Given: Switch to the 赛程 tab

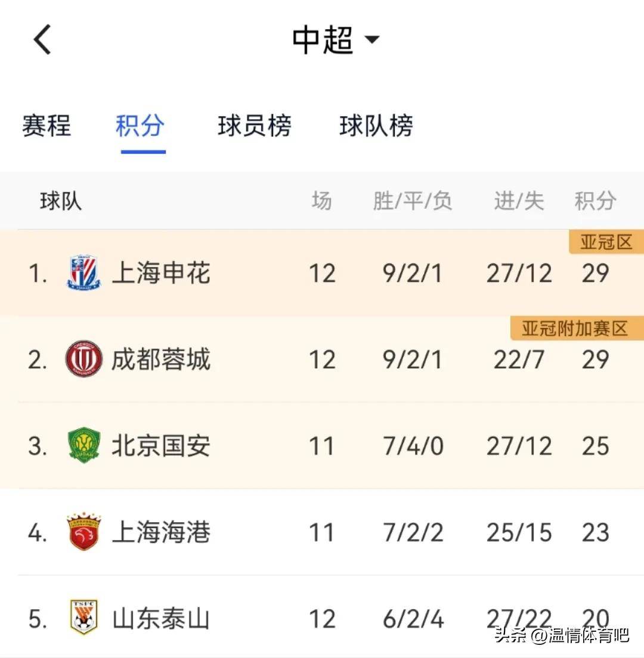Looking at the screenshot, I should click(47, 126).
